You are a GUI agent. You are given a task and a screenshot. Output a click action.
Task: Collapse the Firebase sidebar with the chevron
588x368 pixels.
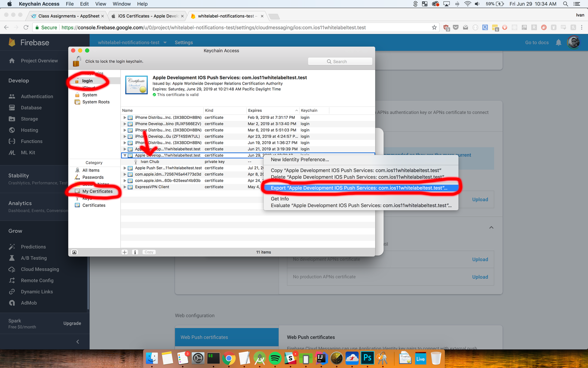(x=78, y=342)
